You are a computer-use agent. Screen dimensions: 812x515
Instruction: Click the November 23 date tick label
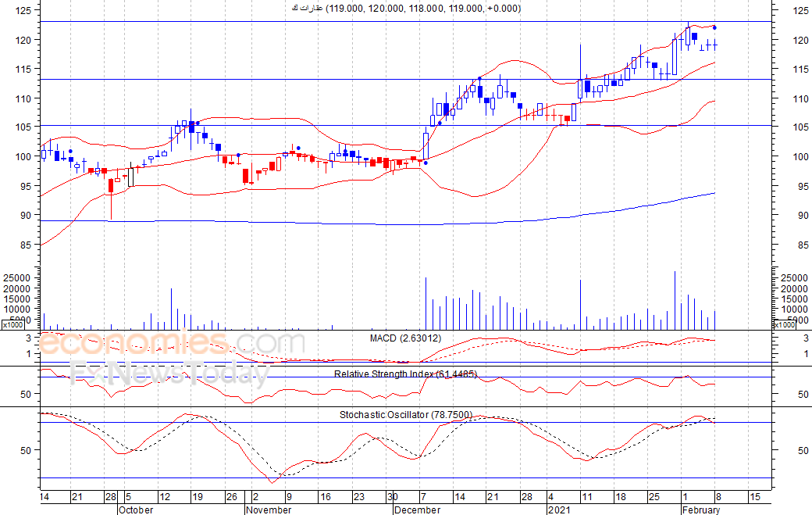tap(359, 497)
